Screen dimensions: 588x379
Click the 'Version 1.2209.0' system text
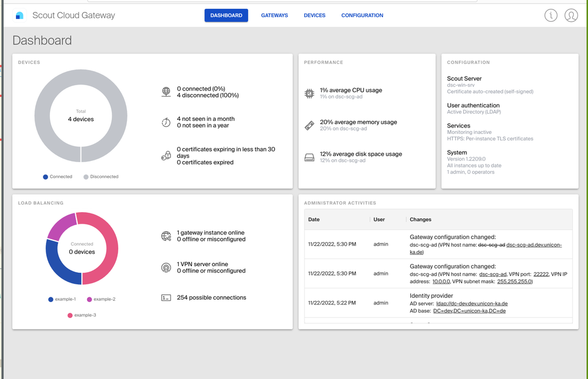pyautogui.click(x=466, y=159)
